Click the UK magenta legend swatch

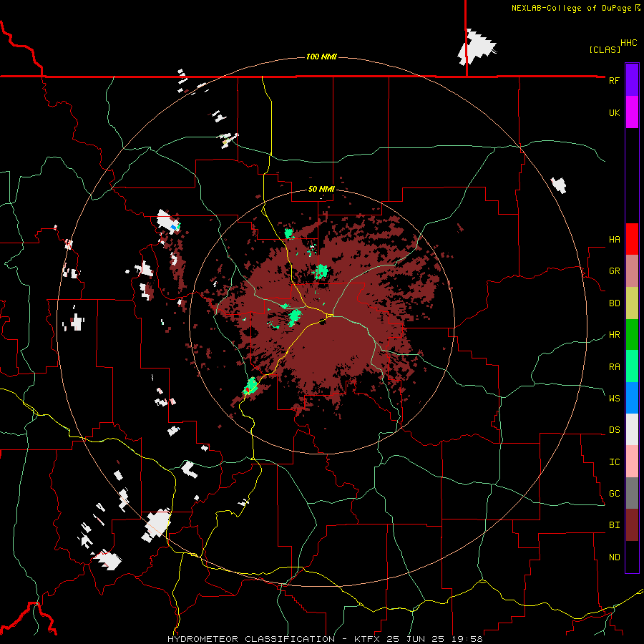pyautogui.click(x=632, y=112)
